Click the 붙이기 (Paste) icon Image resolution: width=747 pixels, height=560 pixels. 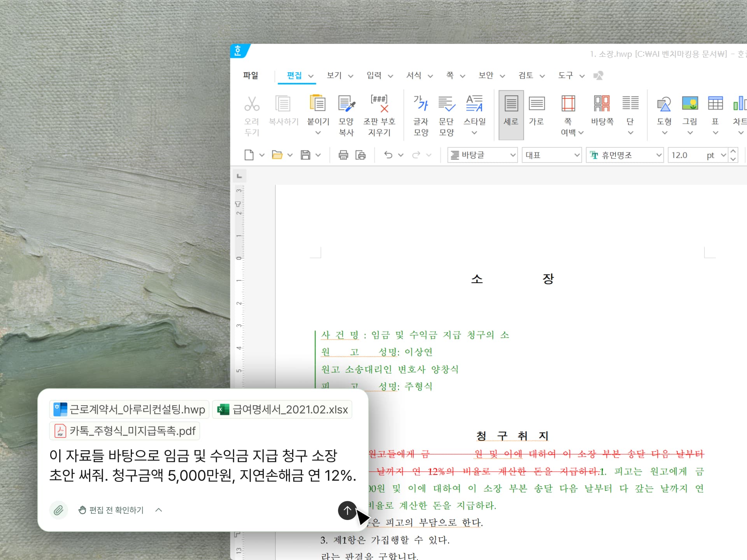tap(317, 111)
